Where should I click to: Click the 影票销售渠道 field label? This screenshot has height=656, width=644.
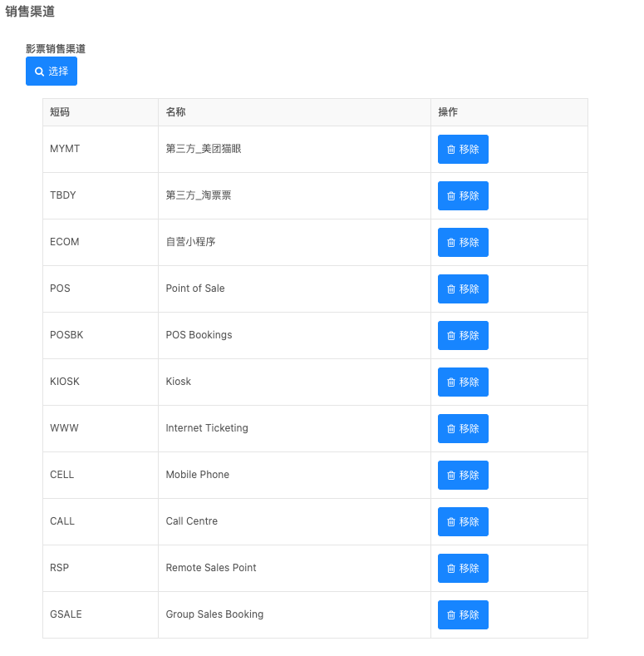pos(56,49)
